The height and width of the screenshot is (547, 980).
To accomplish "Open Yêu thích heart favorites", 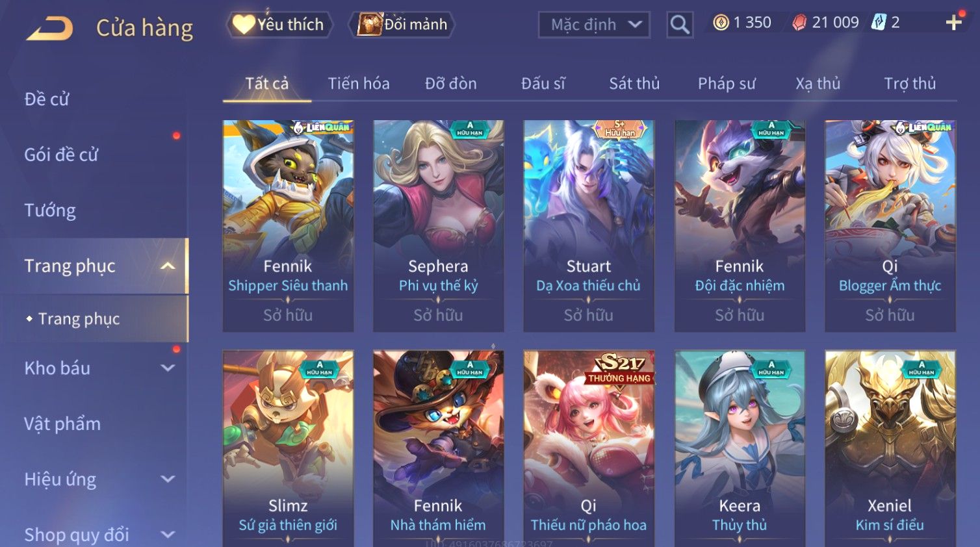I will coord(279,25).
